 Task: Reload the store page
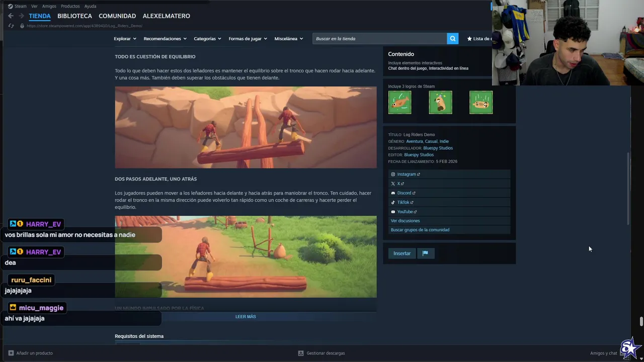click(11, 26)
